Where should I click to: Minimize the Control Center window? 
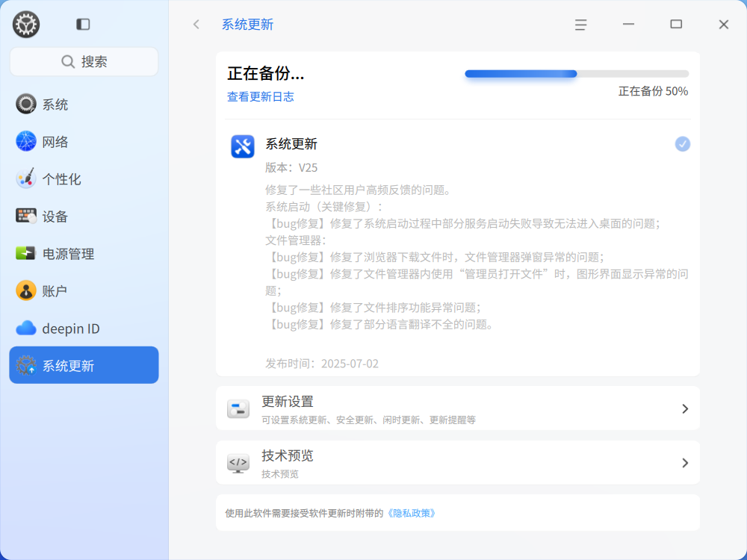click(628, 25)
